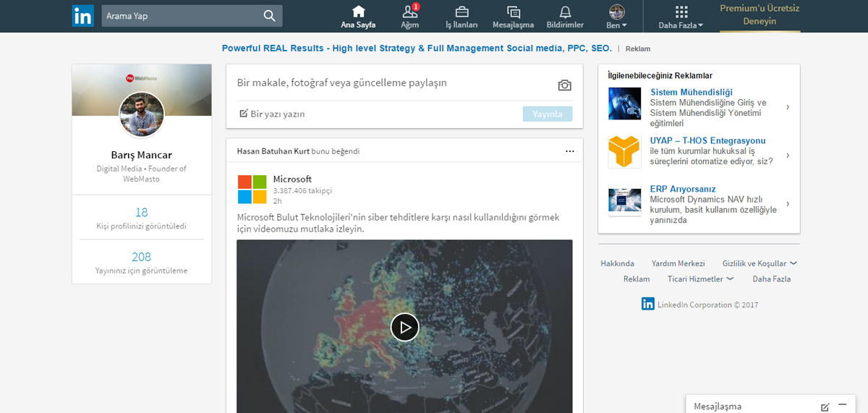The width and height of the screenshot is (868, 413).
Task: Click the Sistem Mühendisliği ad thumbnail
Action: point(624,103)
